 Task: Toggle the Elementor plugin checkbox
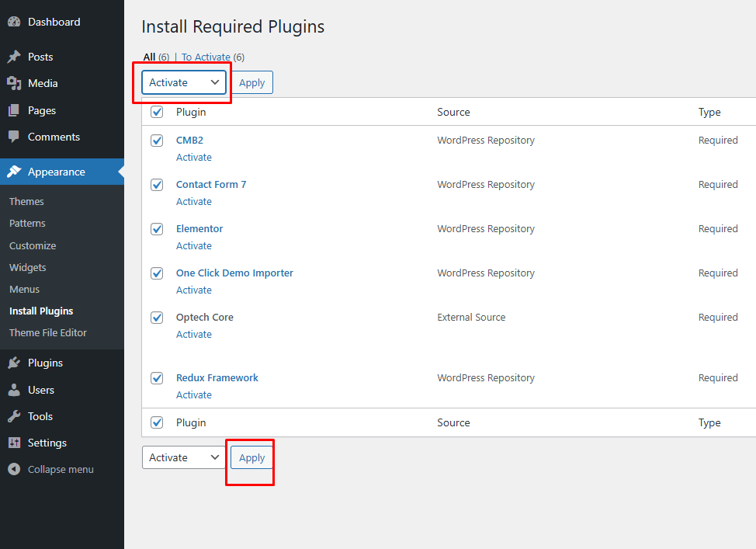[x=157, y=228]
